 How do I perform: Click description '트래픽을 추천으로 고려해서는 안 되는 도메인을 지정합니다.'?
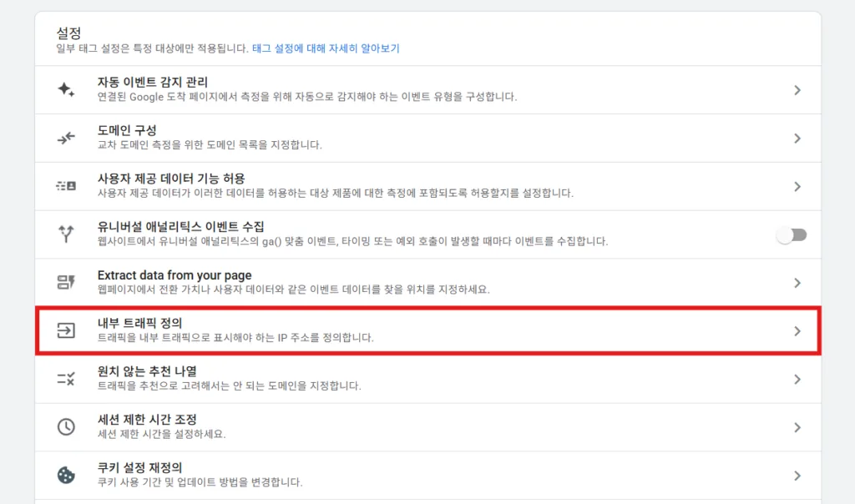coord(229,386)
